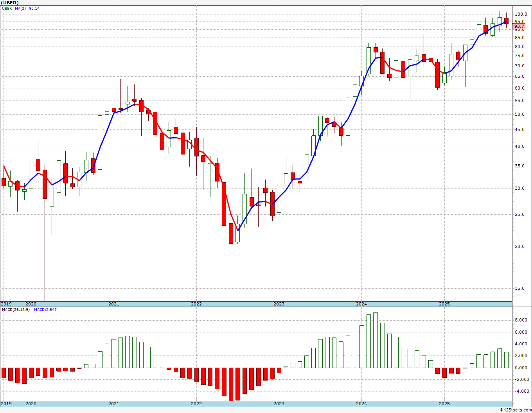532x413 pixels.
Task: Select 2024 on the price chart time axis
Action: click(361, 304)
